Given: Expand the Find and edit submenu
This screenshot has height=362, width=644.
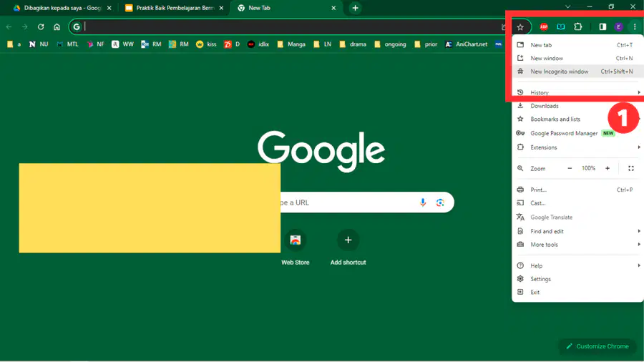Looking at the screenshot, I should click(x=578, y=232).
